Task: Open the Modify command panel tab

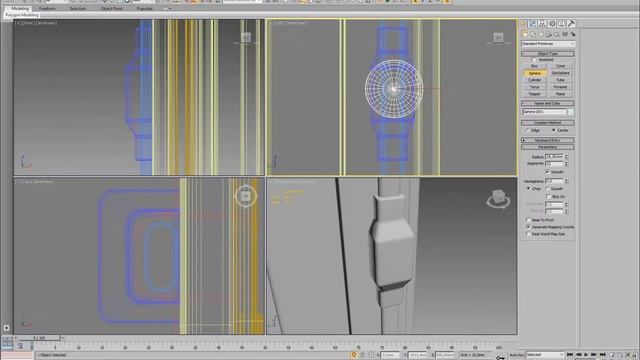Action: tap(533, 24)
